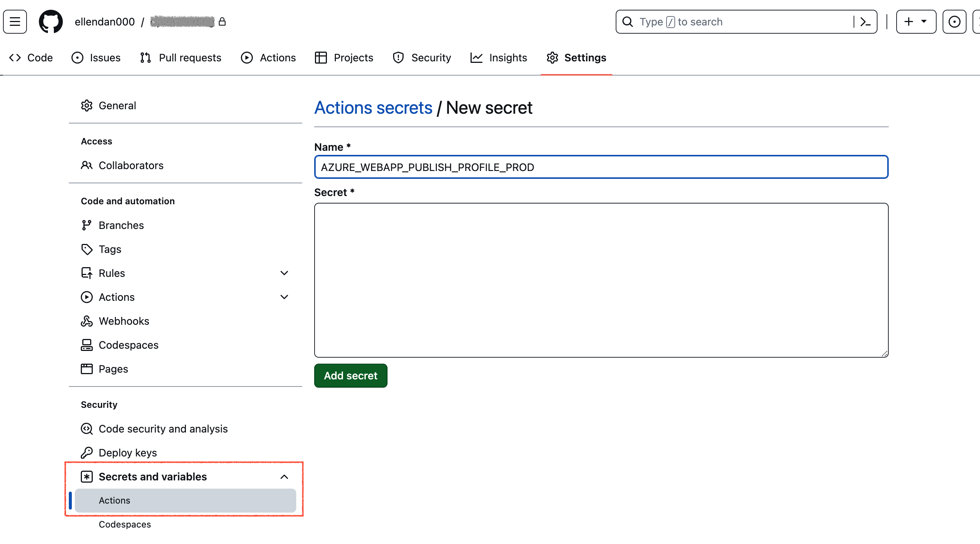Collapse the Secrets and variables section
The image size is (980, 544).
pyautogui.click(x=284, y=477)
